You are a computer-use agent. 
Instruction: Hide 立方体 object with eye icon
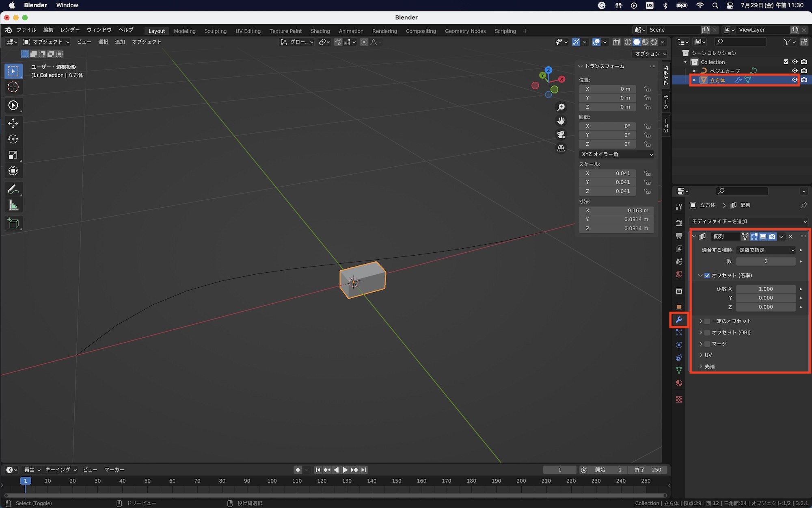(795, 80)
